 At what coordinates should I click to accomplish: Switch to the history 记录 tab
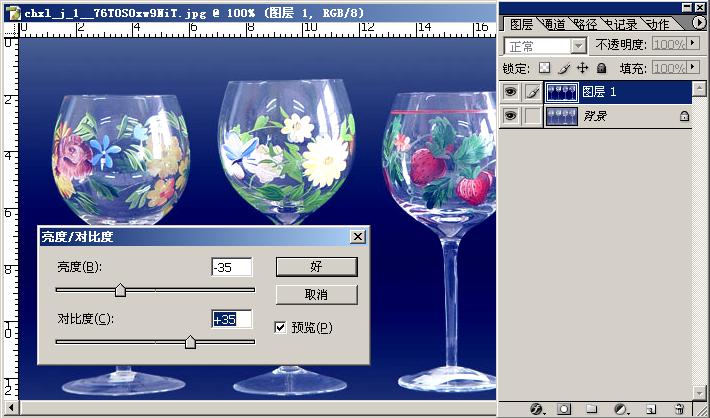tap(621, 24)
